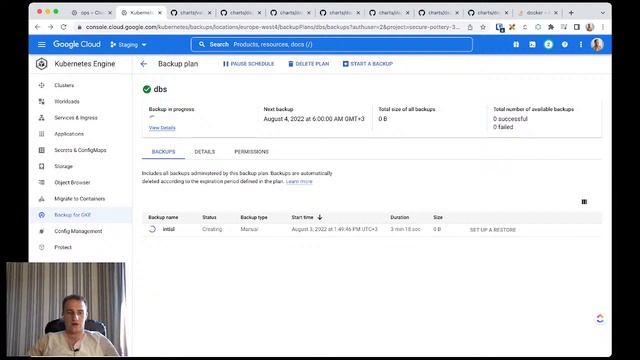Open the three-dot settings menu in header

pyautogui.click(x=580, y=44)
